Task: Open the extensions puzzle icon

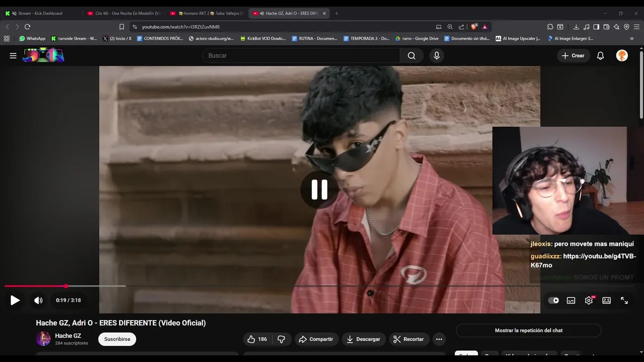Action: pyautogui.click(x=550, y=27)
